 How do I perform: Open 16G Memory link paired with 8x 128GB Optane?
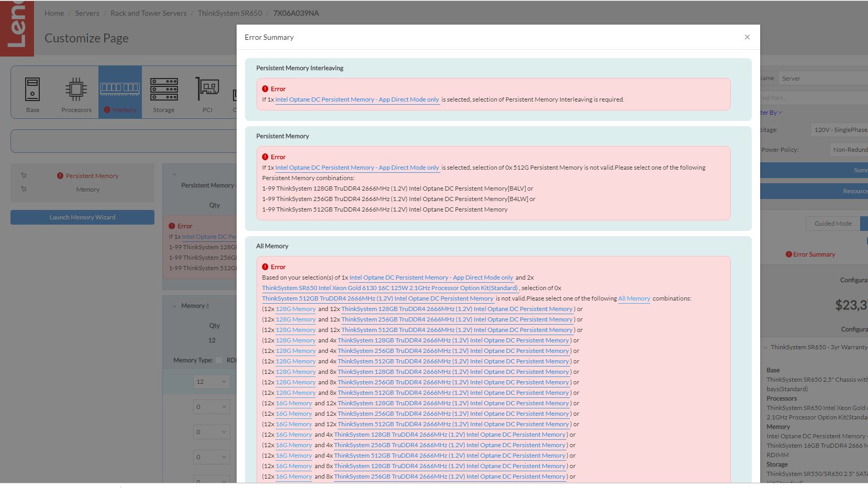click(294, 466)
